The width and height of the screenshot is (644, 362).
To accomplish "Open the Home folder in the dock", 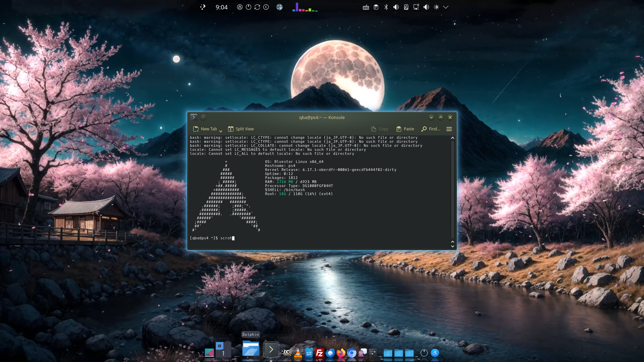I will click(388, 353).
